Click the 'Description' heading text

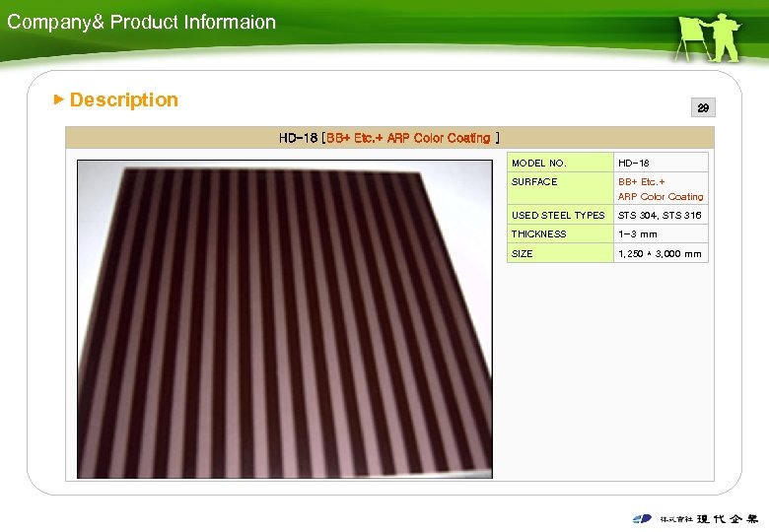pos(124,100)
